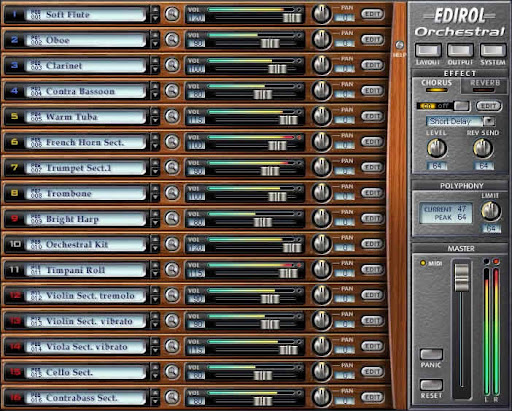This screenshot has height=411, width=512.
Task: Click magnifier icon beside Oboe
Action: 172,40
